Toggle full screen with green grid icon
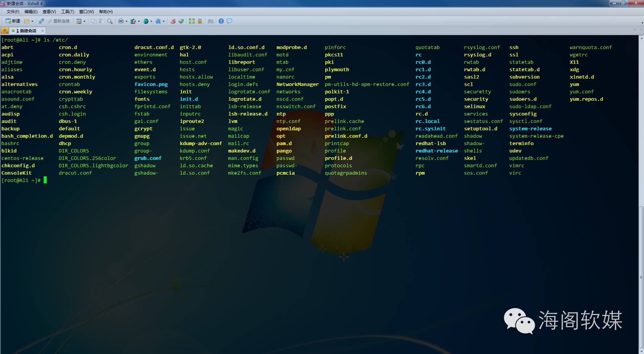 192,21
